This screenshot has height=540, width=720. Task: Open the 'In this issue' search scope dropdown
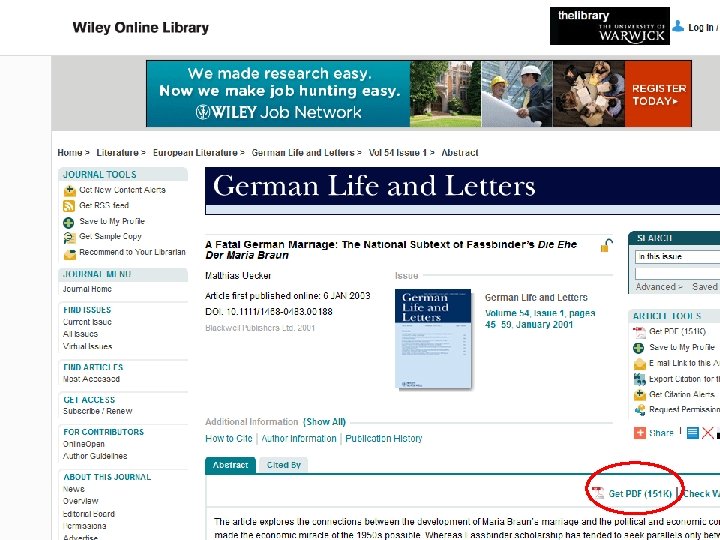click(x=677, y=257)
